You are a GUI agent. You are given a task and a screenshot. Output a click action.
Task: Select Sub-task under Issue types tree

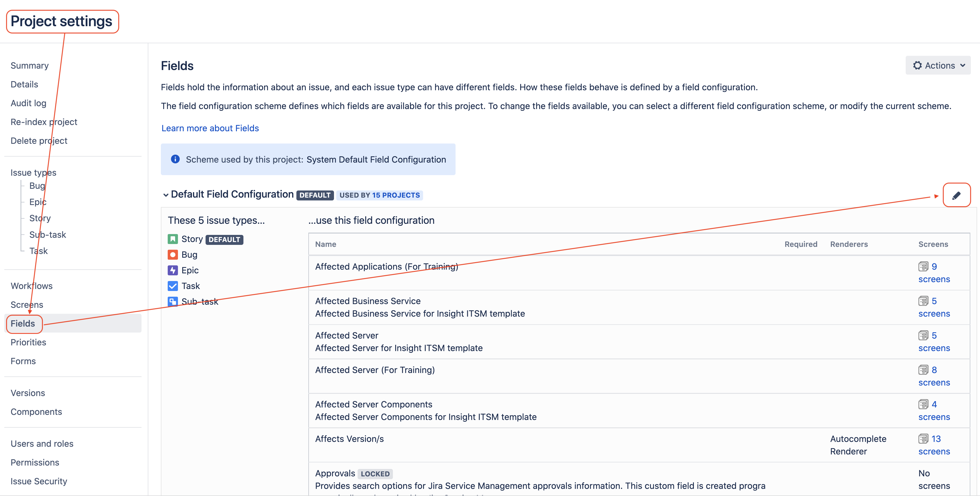(x=48, y=235)
